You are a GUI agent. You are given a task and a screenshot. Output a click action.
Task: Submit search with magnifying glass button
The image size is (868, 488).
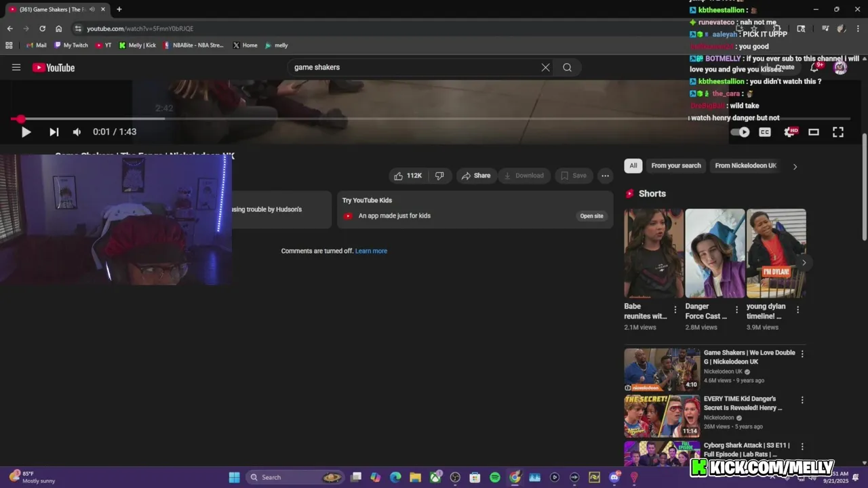pyautogui.click(x=568, y=67)
